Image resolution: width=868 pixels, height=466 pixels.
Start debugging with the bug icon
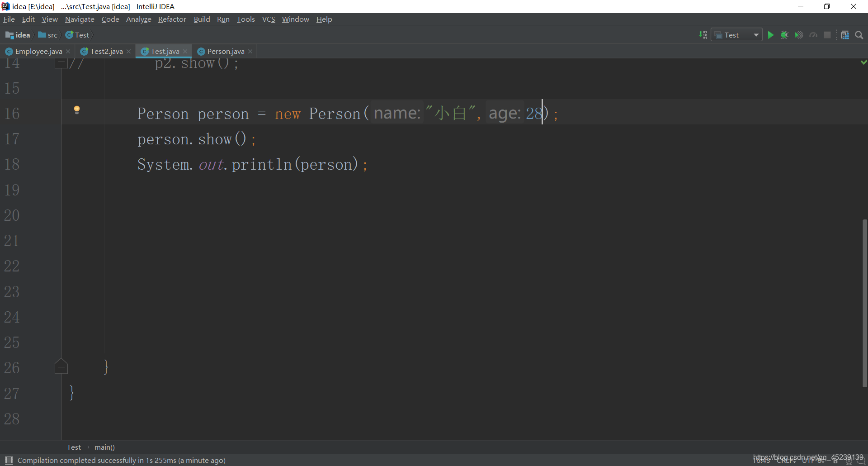click(x=785, y=35)
